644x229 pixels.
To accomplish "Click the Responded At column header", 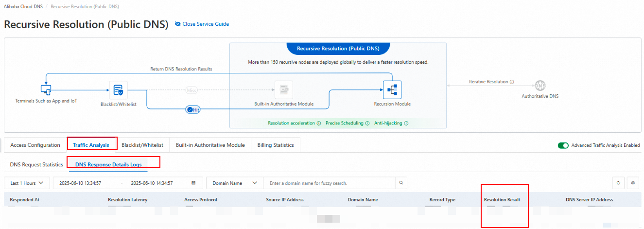I will (x=24, y=200).
